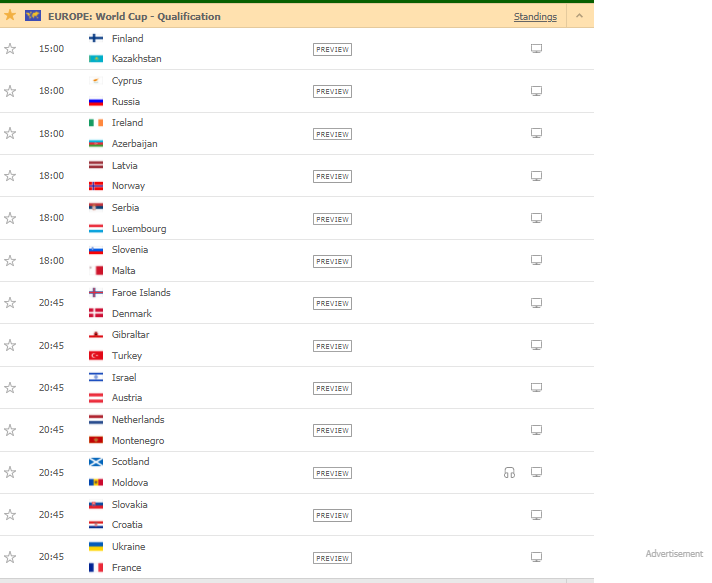Open the preview for Latvia vs Norway
712x583 pixels.
tap(332, 176)
